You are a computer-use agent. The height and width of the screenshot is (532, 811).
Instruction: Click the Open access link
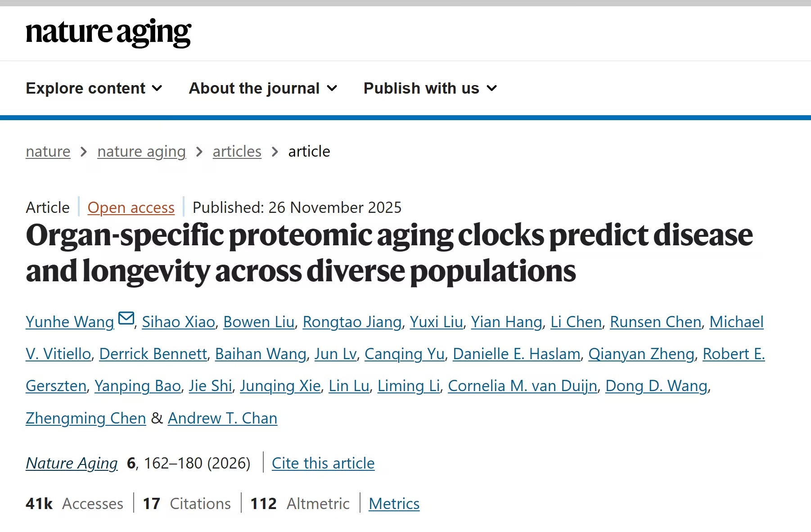coord(131,207)
